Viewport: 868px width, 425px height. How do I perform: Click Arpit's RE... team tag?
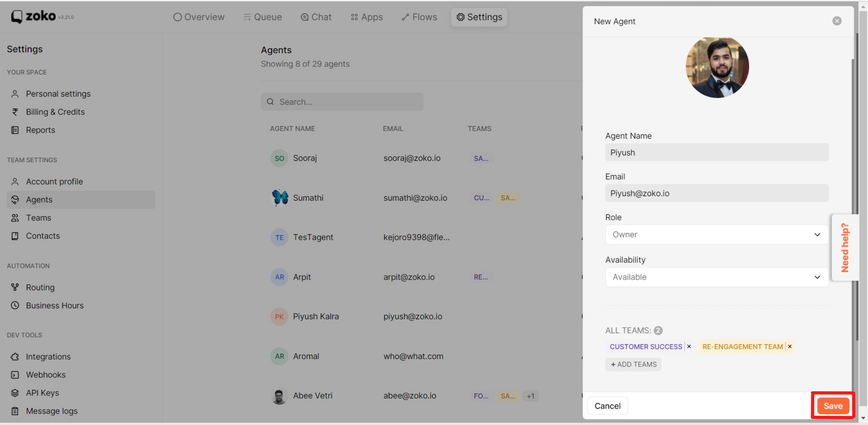coord(481,277)
